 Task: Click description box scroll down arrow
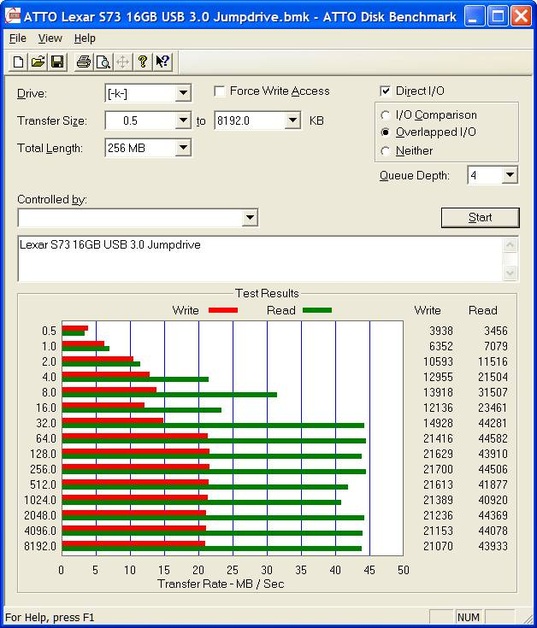[510, 273]
